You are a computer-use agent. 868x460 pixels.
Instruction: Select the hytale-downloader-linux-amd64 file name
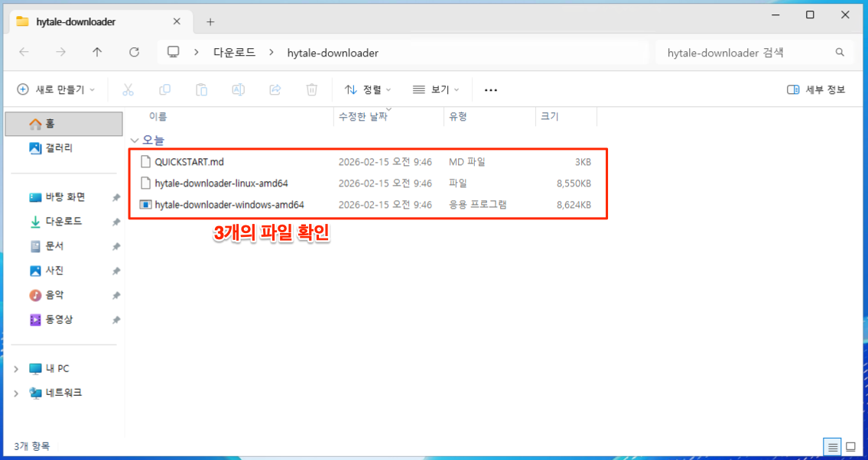(x=222, y=183)
